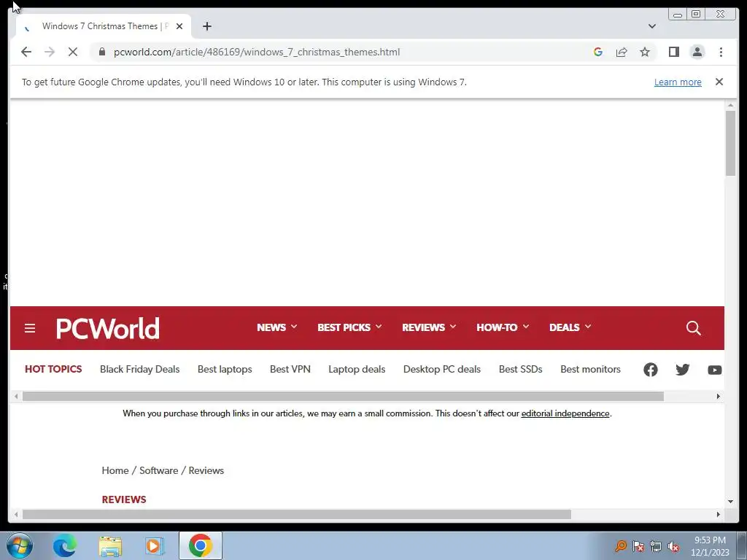Image resolution: width=747 pixels, height=560 pixels.
Task: Open Best monitors topic
Action: tap(591, 369)
